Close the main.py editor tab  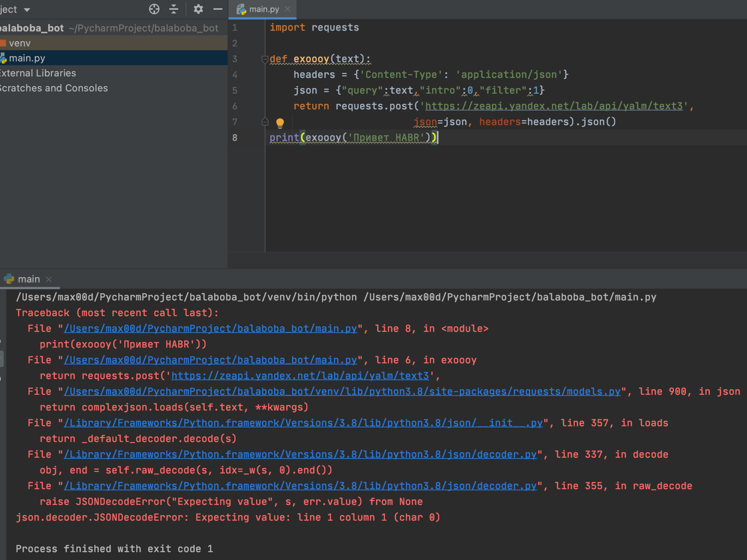[288, 9]
